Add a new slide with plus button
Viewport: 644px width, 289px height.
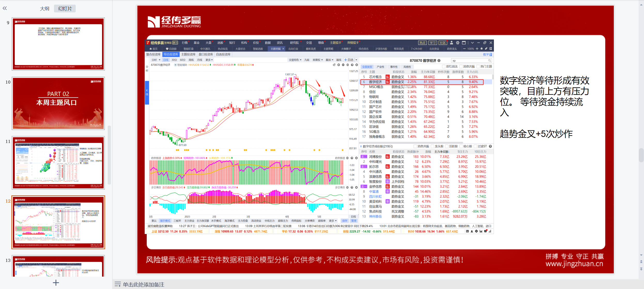click(56, 283)
